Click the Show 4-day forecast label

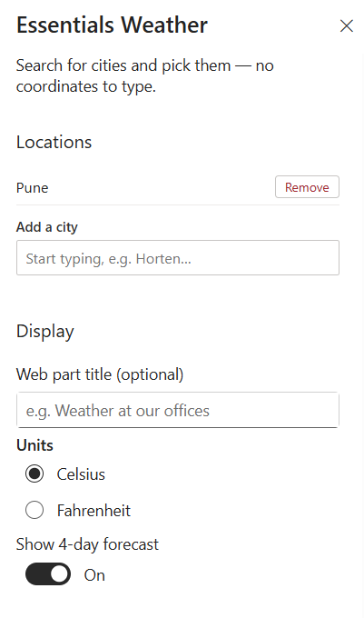tap(87, 544)
